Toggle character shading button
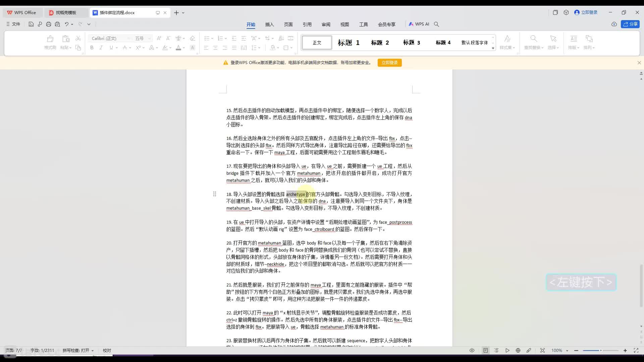The image size is (644, 362). (193, 48)
